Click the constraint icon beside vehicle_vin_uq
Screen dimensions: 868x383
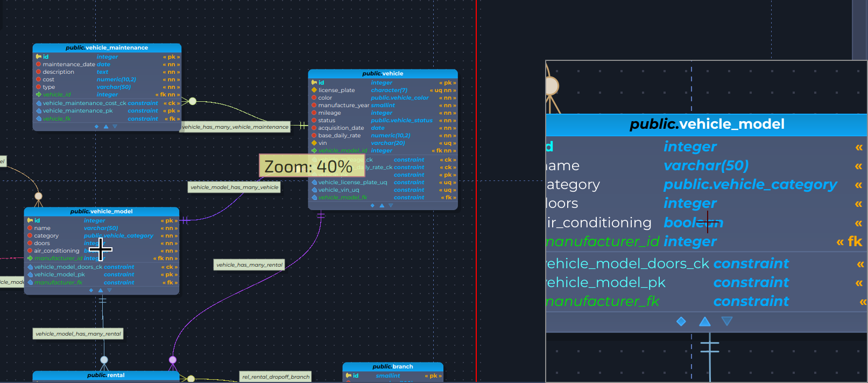314,190
